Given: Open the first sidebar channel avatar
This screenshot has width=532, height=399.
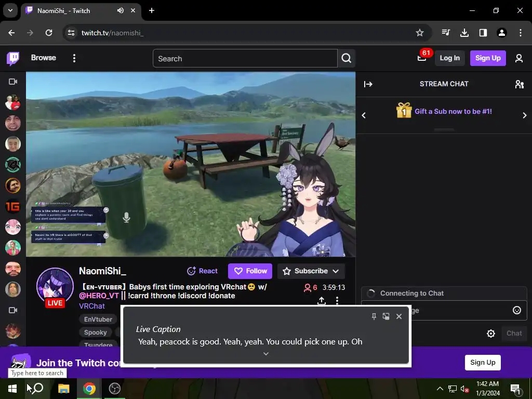Looking at the screenshot, I should click(13, 102).
